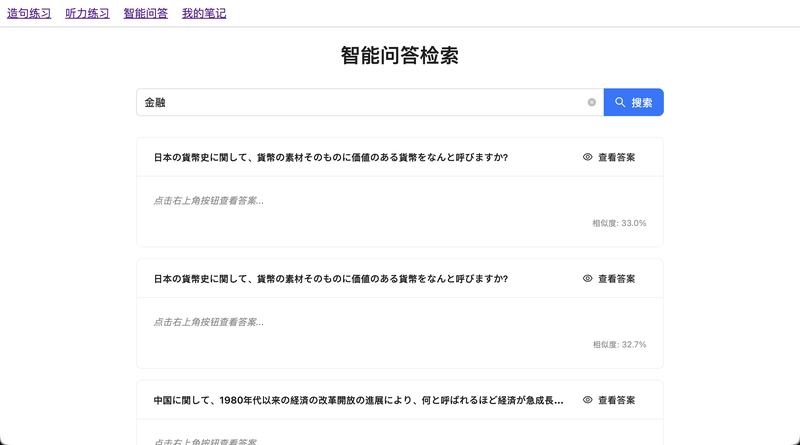The height and width of the screenshot is (445, 800).
Task: Click the 相似度: 33.0% label
Action: tap(619, 223)
